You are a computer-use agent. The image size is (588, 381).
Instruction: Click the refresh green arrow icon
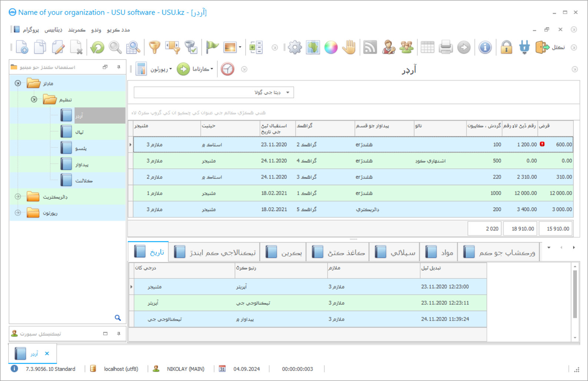pyautogui.click(x=97, y=47)
